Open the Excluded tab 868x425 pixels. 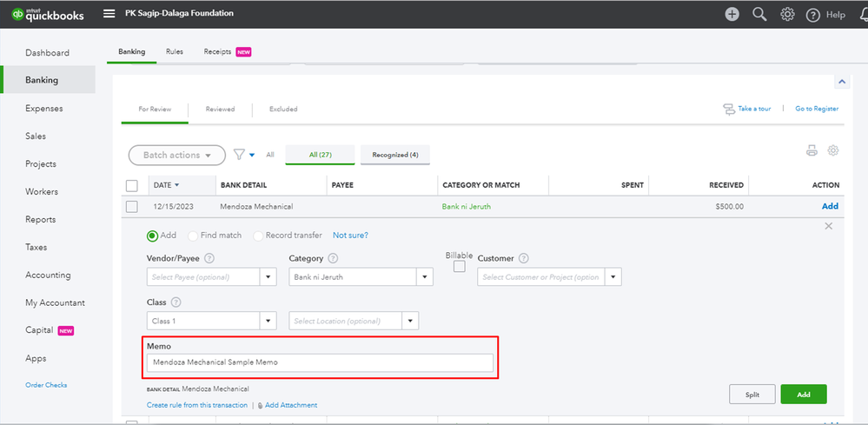(283, 109)
